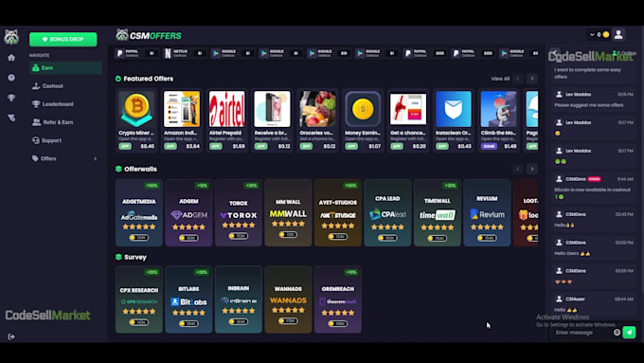
Task: Expand the coin balance dropdown chevron
Action: 592,35
